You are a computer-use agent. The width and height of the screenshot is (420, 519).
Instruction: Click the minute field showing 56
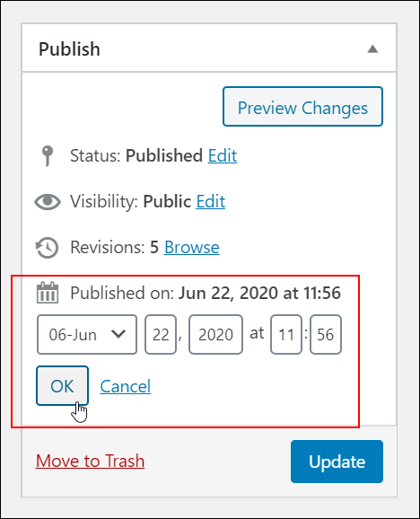(326, 334)
